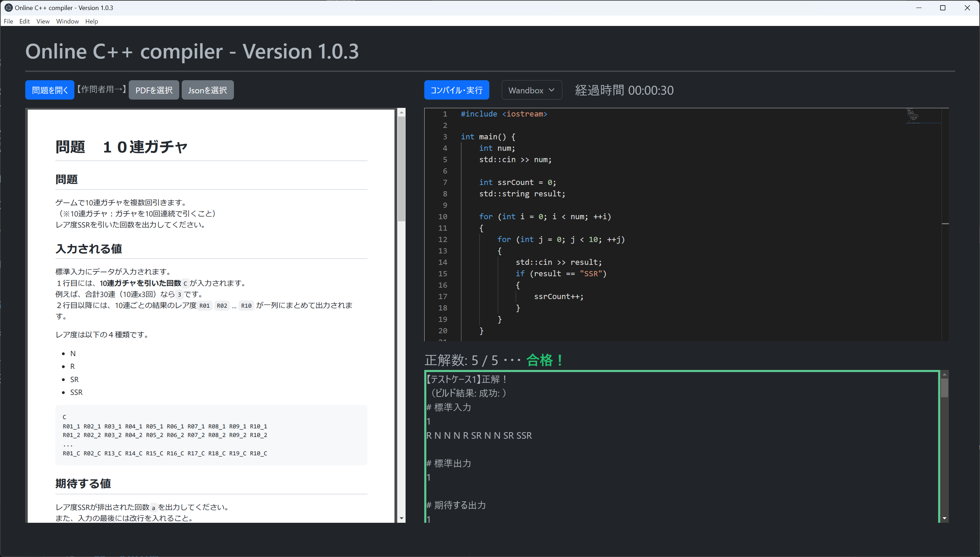Click the results panel scroll-down arrow
The width and height of the screenshot is (980, 557).
pos(944,518)
